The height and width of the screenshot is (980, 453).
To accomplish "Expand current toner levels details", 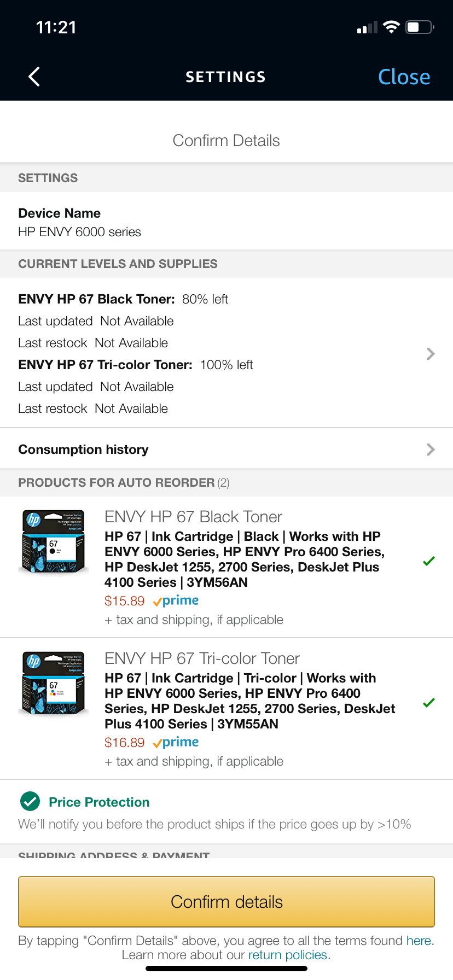I will point(431,354).
